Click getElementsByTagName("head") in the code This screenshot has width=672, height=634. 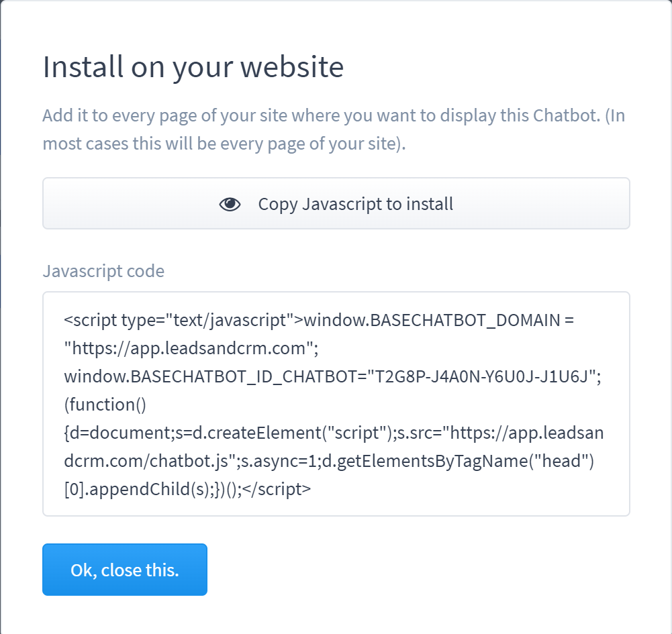[458, 461]
